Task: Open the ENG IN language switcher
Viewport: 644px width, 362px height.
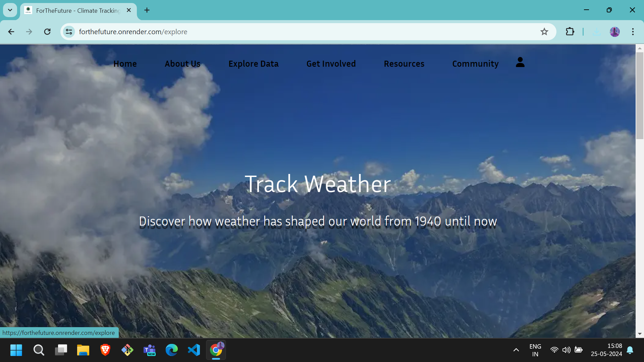Action: pos(535,350)
